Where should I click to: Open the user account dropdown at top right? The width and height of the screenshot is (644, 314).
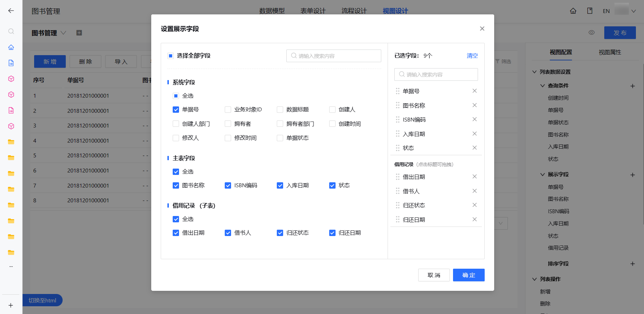click(633, 11)
